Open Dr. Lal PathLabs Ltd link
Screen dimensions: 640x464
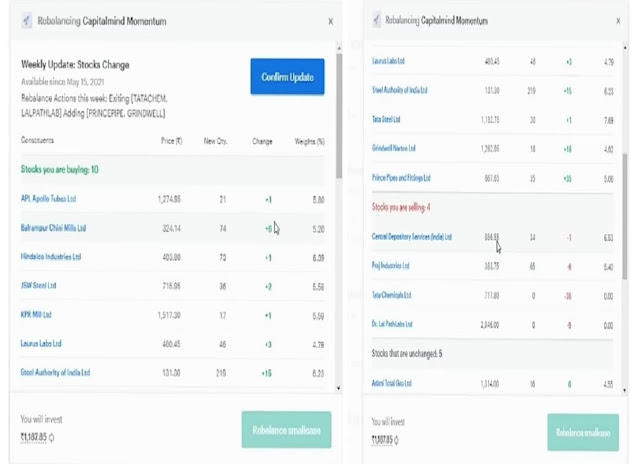click(392, 324)
